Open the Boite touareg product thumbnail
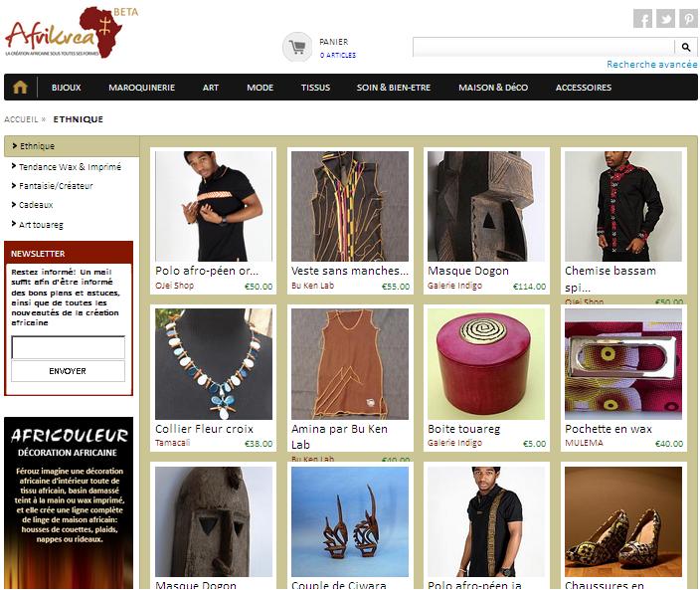Viewport: 700px width, 593px height. coord(485,364)
